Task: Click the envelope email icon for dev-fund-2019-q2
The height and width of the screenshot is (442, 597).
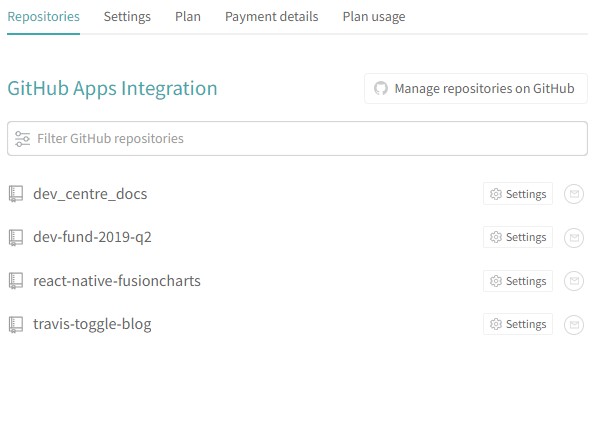Action: coord(574,238)
